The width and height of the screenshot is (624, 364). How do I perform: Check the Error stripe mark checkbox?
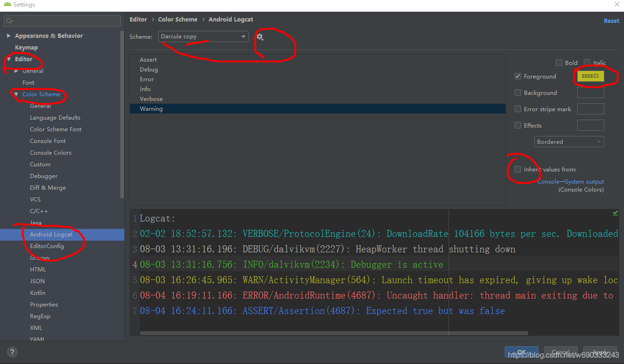click(x=518, y=109)
